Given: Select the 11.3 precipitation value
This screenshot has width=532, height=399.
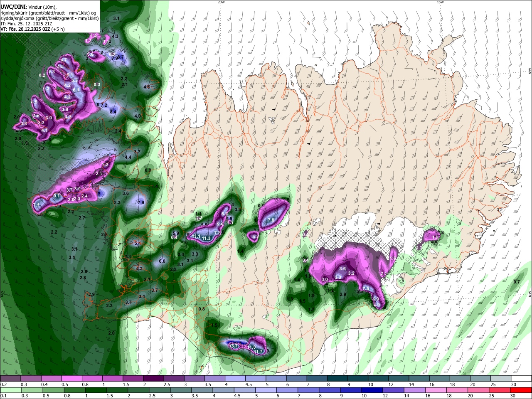Looking at the screenshot, I should click(206, 238).
